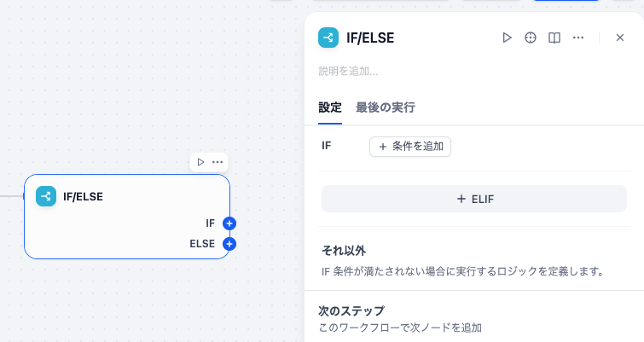Viewport: 644px width, 342px height.
Task: Click the crosshair locate-node icon in panel header
Action: (531, 38)
